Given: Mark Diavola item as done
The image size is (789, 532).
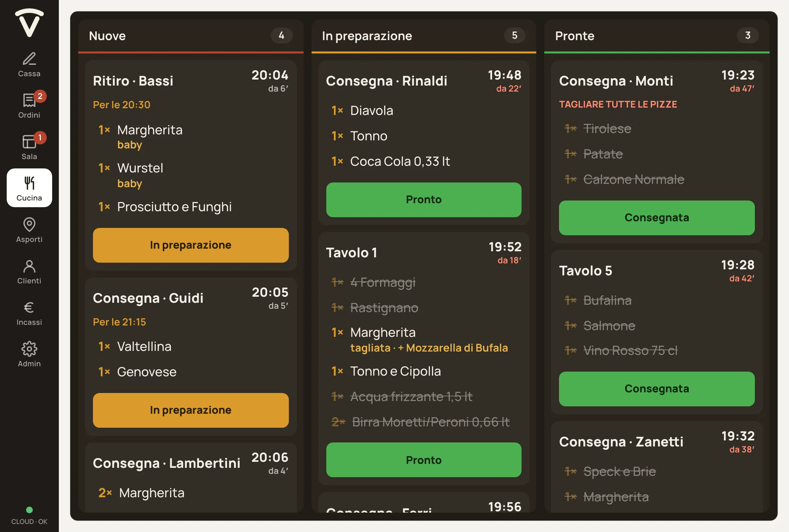Looking at the screenshot, I should tap(424, 111).
